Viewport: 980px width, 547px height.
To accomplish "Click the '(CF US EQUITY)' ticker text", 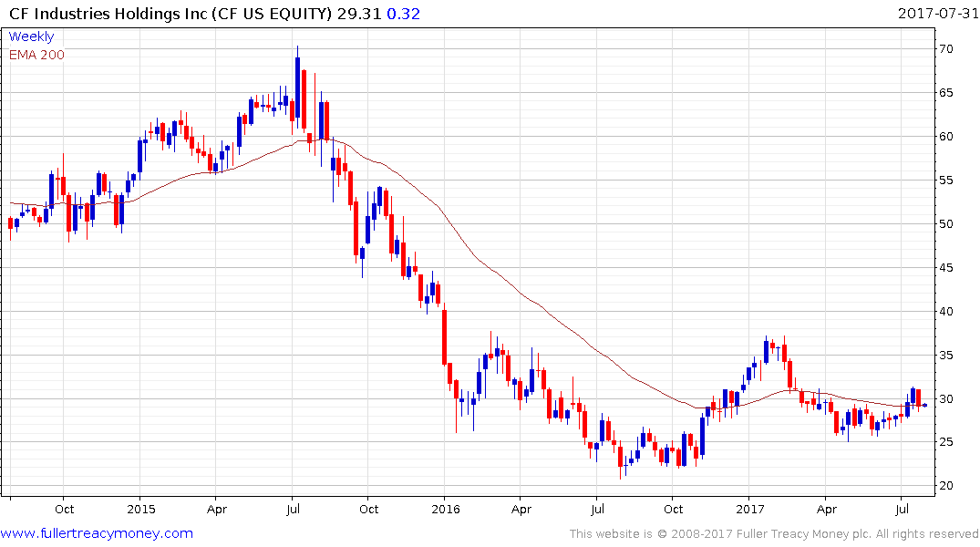I will click(x=272, y=13).
